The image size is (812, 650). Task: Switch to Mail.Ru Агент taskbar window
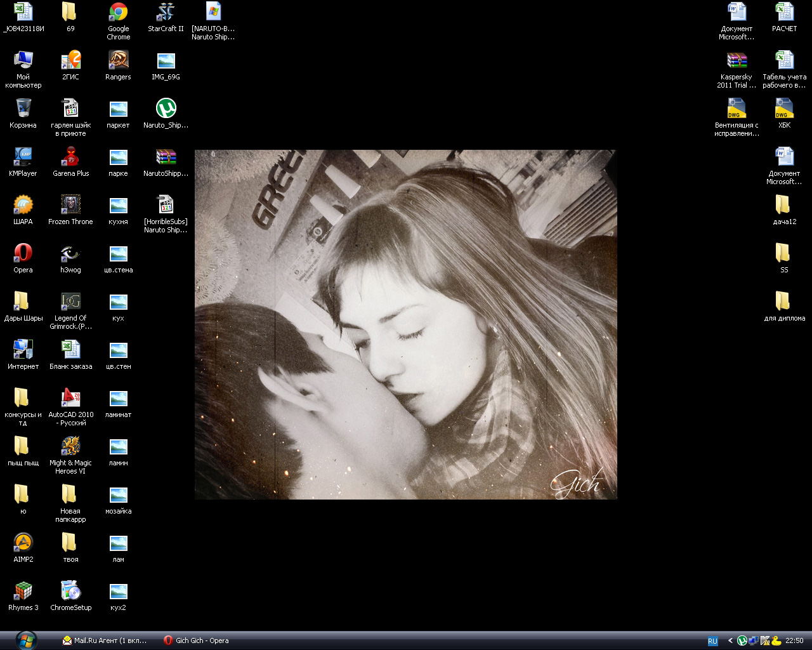pos(105,640)
